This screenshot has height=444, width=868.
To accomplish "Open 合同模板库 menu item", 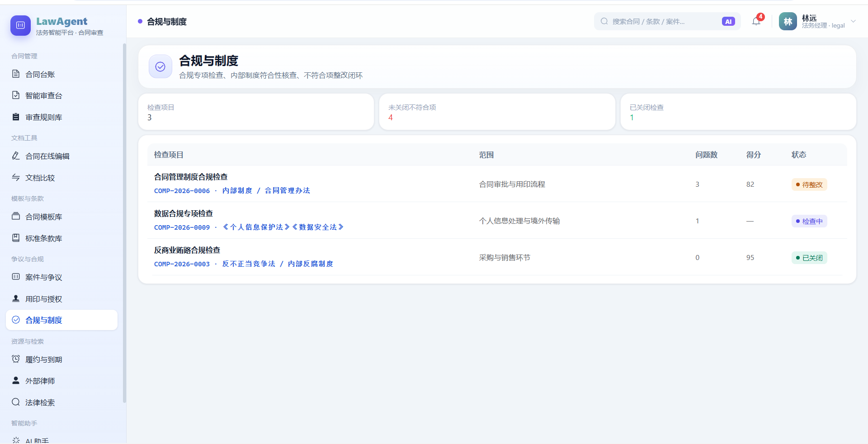I will click(x=61, y=217).
